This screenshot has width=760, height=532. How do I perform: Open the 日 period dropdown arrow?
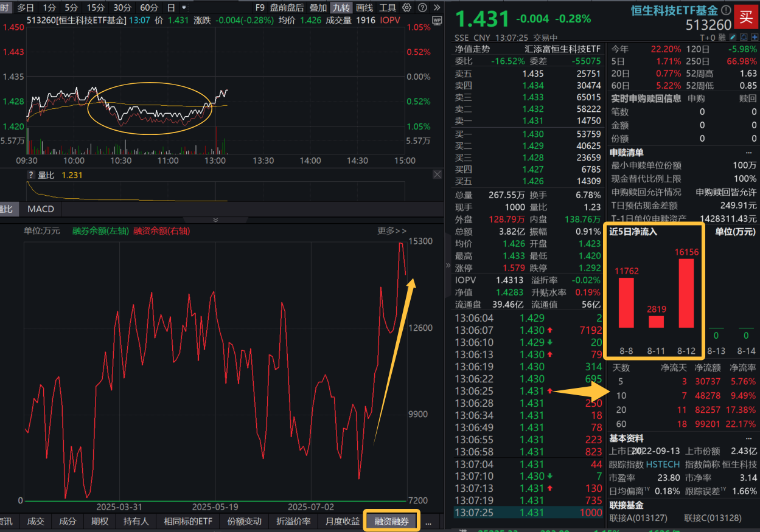[184, 7]
